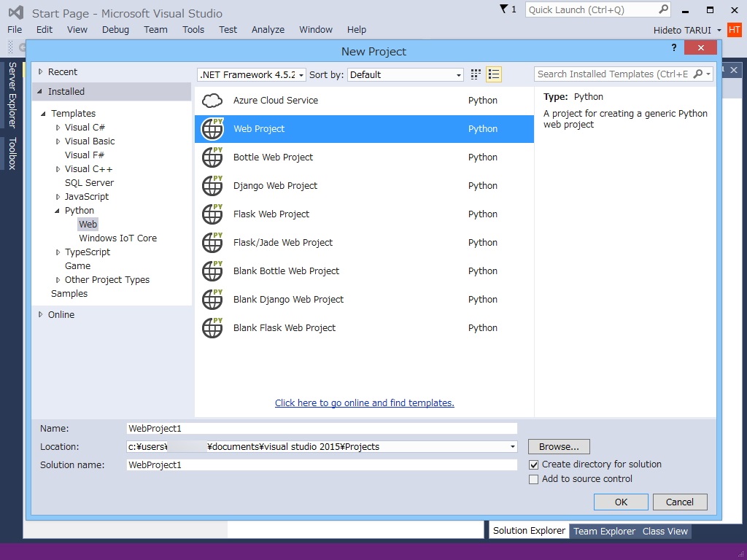The width and height of the screenshot is (747, 560).
Task: Open the .NET Framework version dropdown
Action: [302, 74]
